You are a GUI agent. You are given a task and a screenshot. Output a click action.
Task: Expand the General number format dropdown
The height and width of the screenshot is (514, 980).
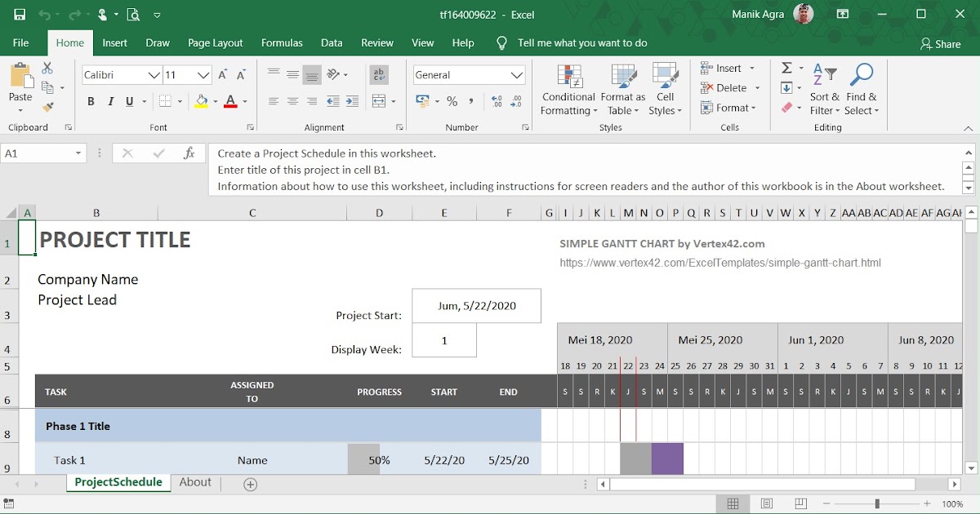coord(516,75)
